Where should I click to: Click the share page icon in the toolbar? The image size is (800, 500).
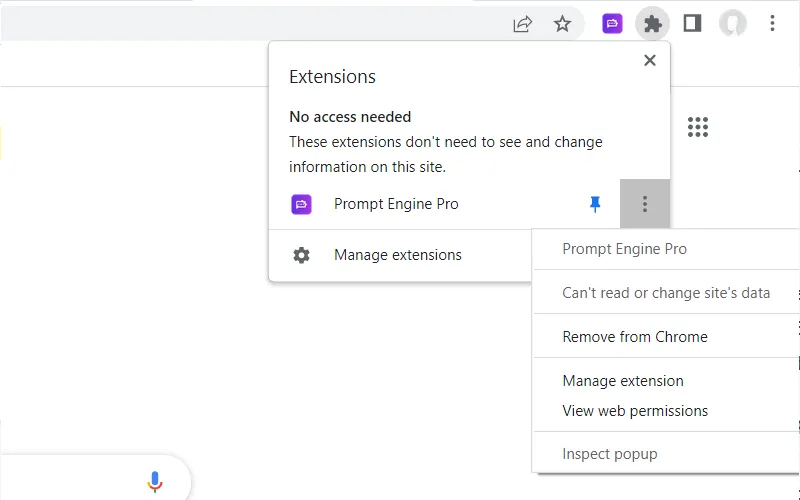pyautogui.click(x=522, y=24)
